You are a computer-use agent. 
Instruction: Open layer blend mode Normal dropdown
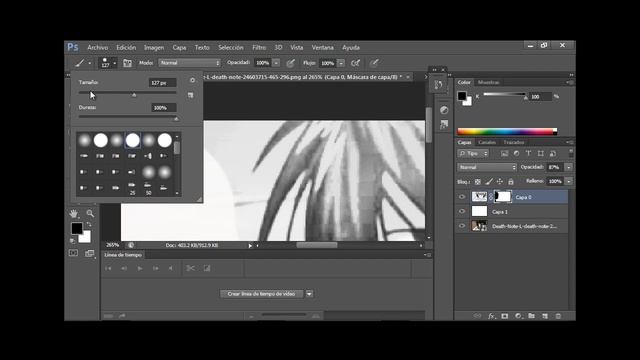tap(487, 167)
